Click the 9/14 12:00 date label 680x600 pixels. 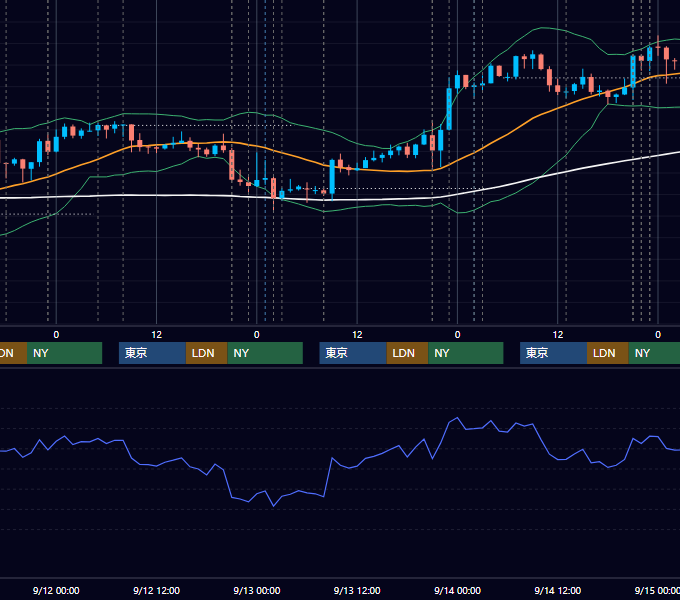(558, 590)
